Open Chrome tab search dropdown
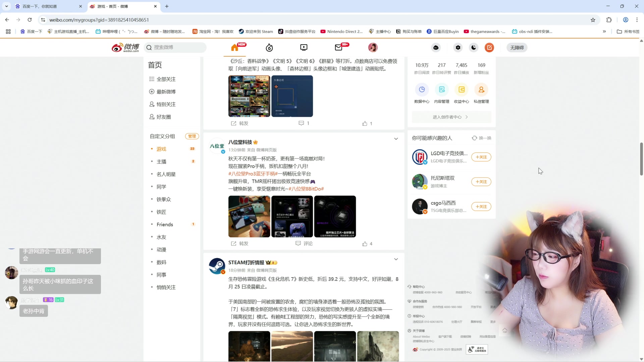The height and width of the screenshot is (362, 644). tap(6, 6)
